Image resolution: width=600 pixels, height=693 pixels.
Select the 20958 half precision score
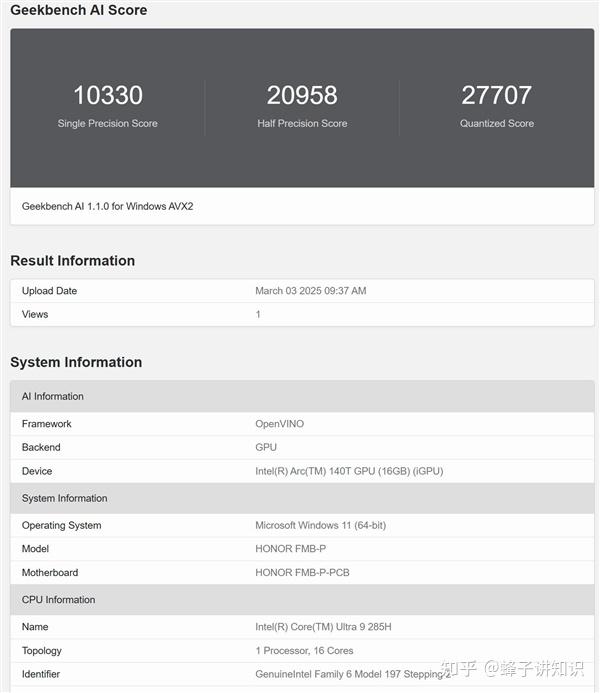coord(302,95)
